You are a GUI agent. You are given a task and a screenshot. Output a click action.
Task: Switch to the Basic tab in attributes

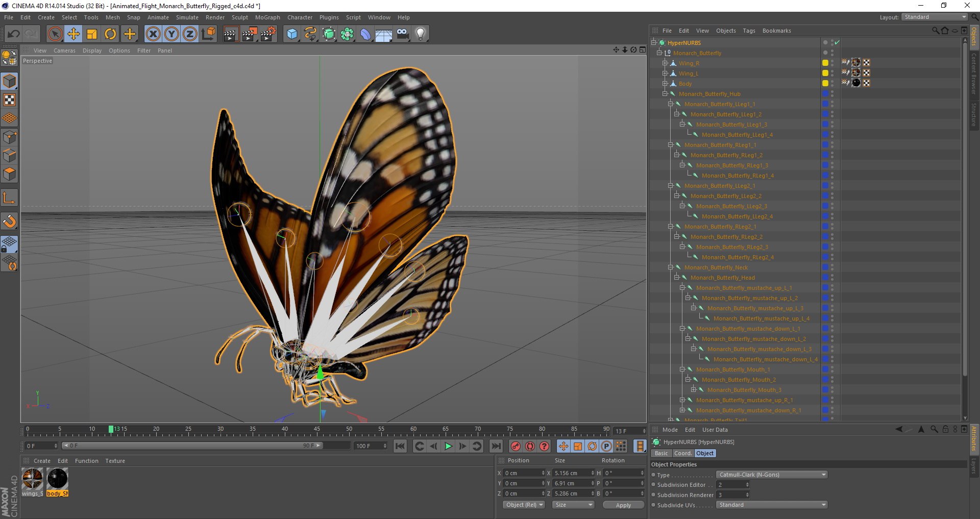click(661, 453)
